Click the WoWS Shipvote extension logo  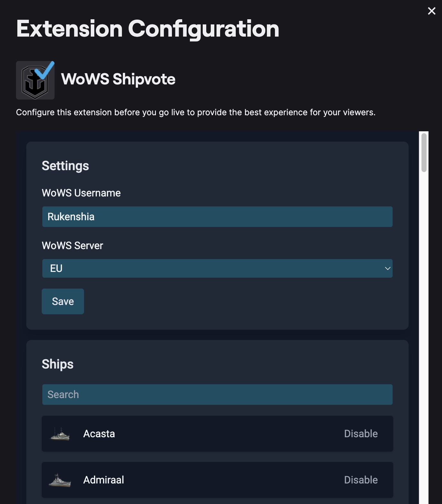tap(35, 80)
